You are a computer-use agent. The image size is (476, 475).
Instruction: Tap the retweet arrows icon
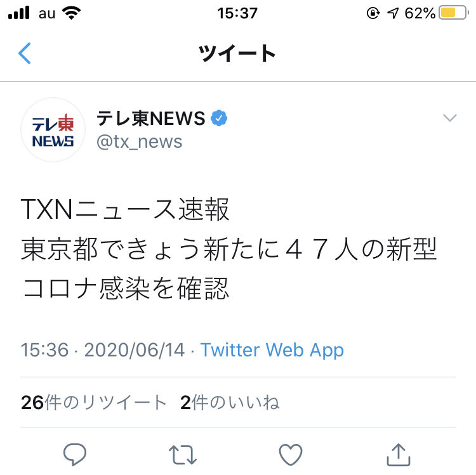182,455
